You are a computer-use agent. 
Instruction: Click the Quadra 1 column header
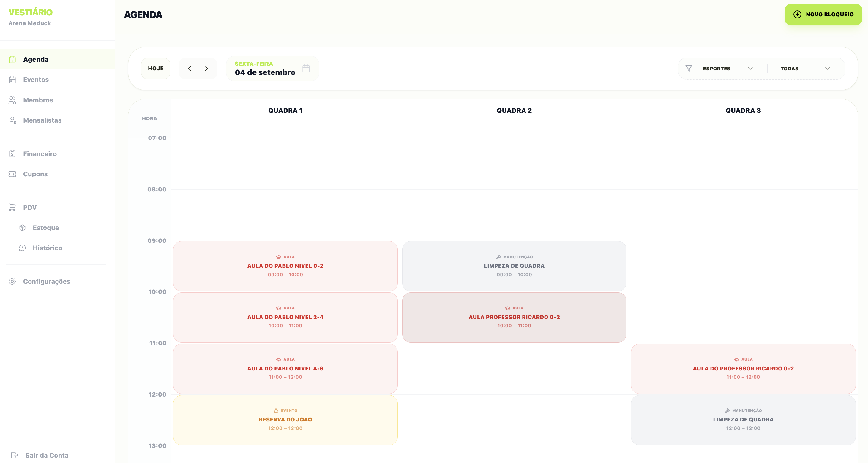[285, 110]
